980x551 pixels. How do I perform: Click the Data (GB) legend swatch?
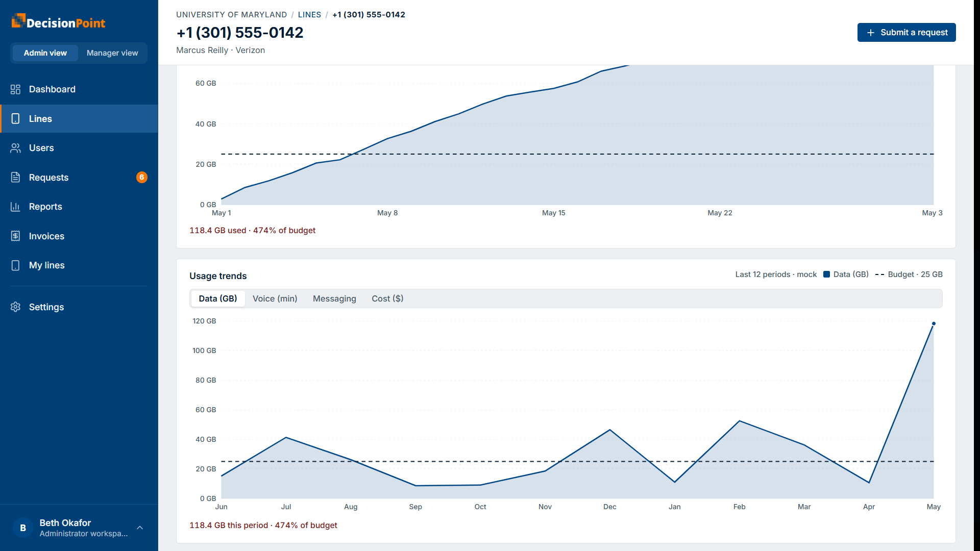tap(826, 274)
